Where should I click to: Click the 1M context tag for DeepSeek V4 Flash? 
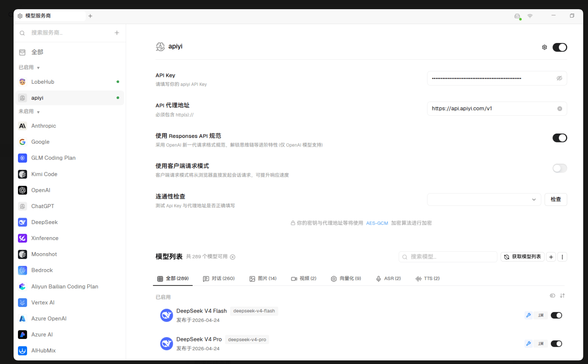(541, 315)
